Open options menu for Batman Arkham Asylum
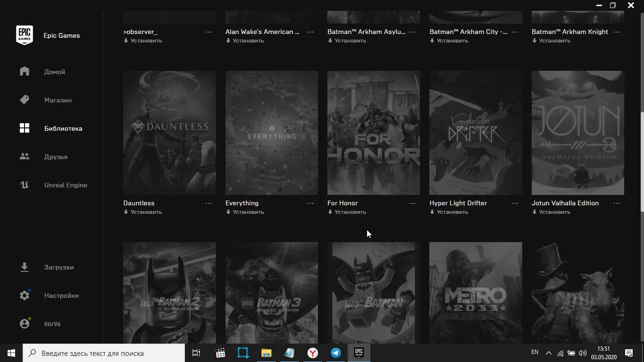Viewport: 644px width, 362px height. pyautogui.click(x=412, y=32)
